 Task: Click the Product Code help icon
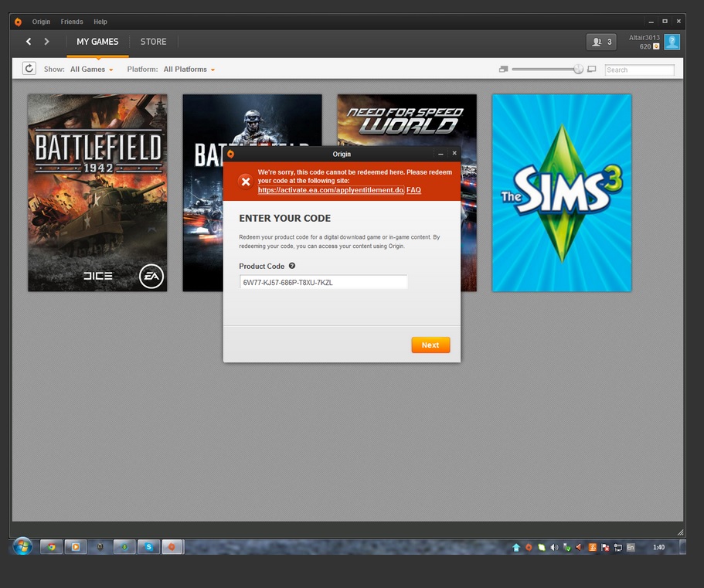coord(292,266)
